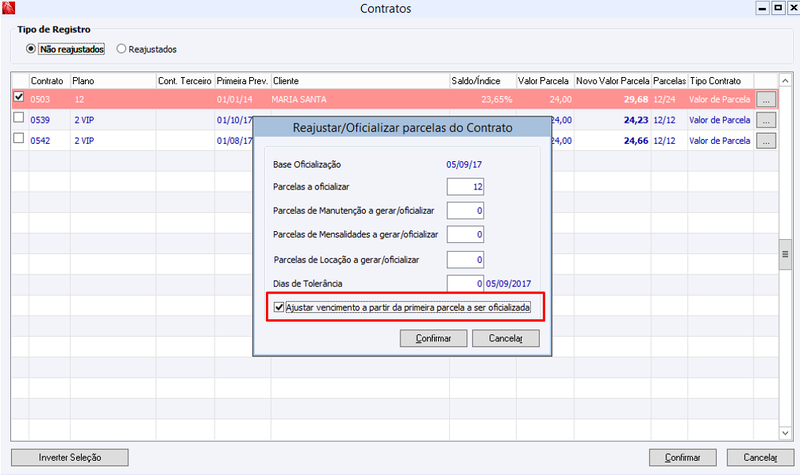
Task: Open details button for contract 0503
Action: pyautogui.click(x=766, y=99)
